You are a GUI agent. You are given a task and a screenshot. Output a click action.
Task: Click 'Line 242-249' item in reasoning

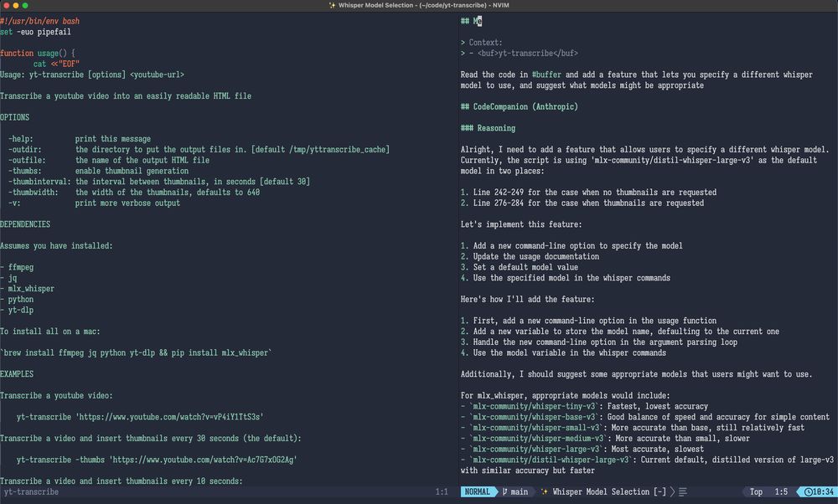588,193
